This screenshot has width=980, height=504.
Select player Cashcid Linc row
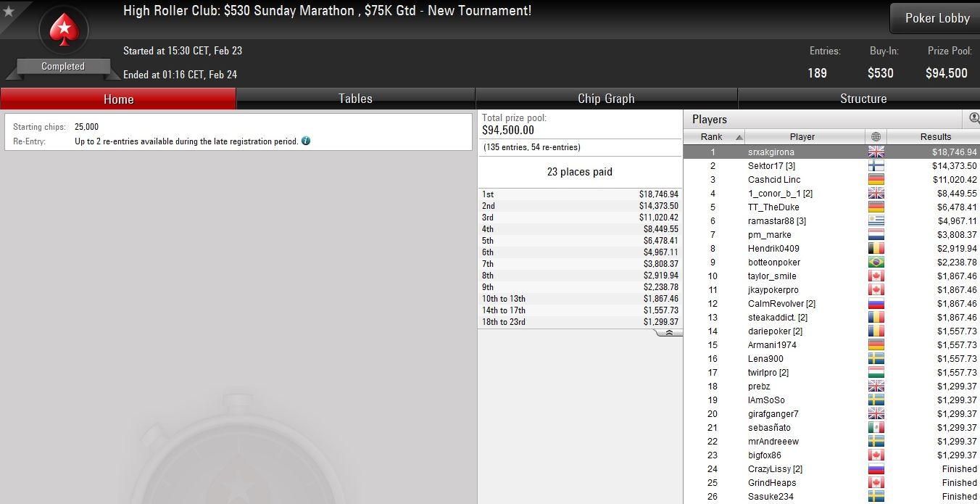831,180
